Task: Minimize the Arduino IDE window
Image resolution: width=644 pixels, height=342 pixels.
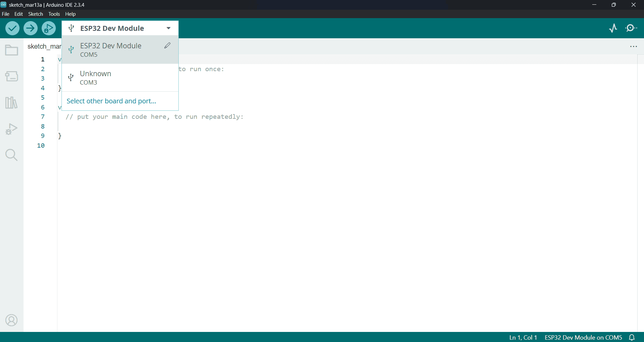Action: tap(594, 5)
